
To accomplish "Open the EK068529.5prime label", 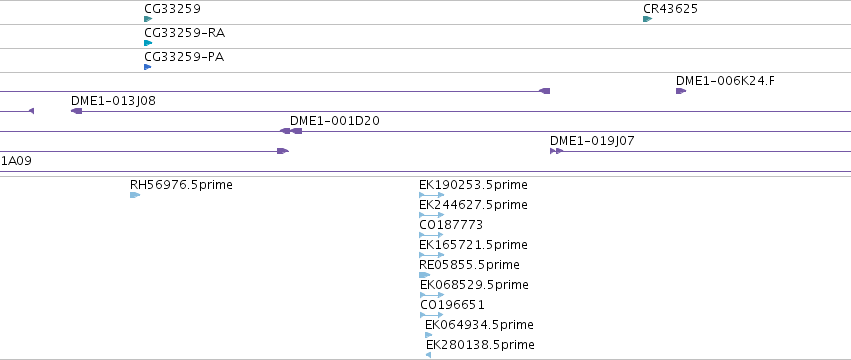I will tap(474, 285).
